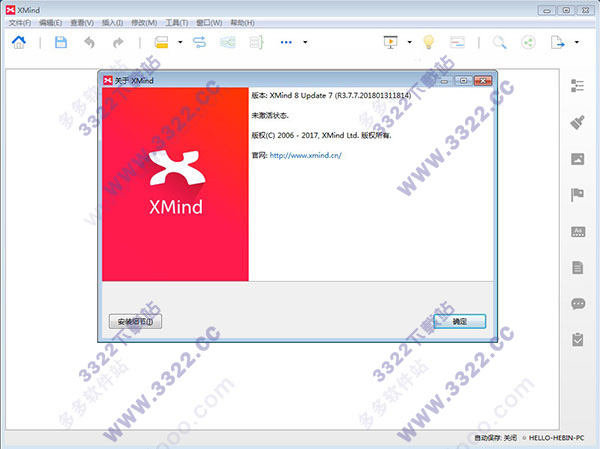The height and width of the screenshot is (449, 600).
Task: Open the Image clip art panel
Action: (x=577, y=159)
